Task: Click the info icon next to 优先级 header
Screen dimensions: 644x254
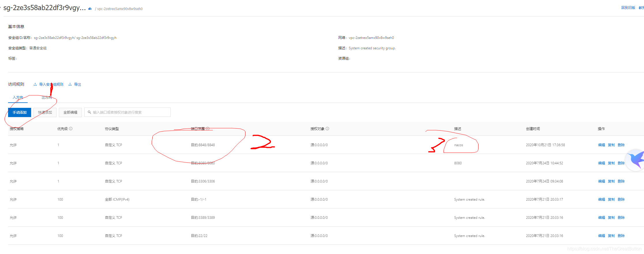Action: click(71, 129)
